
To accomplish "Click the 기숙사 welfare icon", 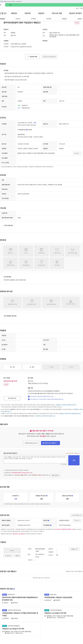I will (x=26, y=251).
